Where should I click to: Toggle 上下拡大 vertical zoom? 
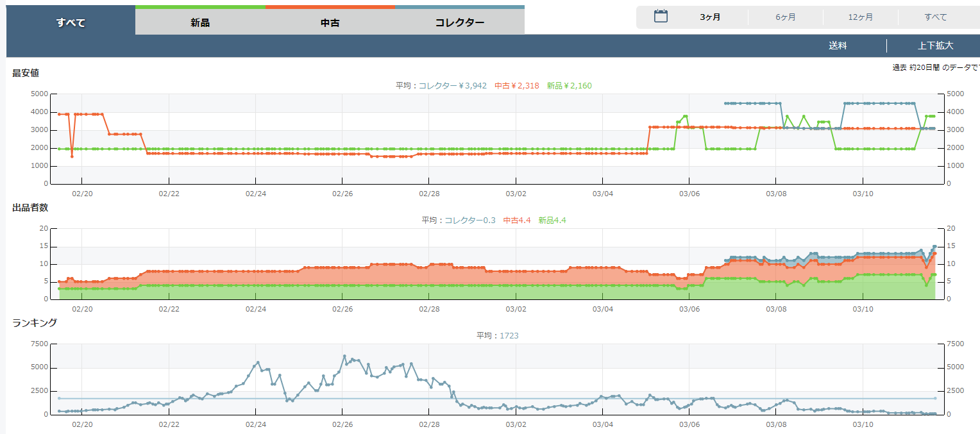(x=934, y=46)
